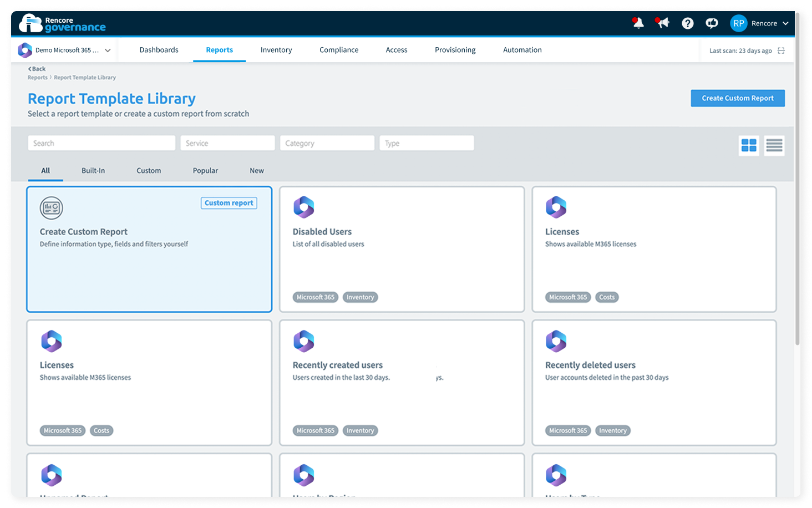This screenshot has width=812, height=508.
Task: Click 'Users created in the last 30 days.' text
Action: (341, 378)
